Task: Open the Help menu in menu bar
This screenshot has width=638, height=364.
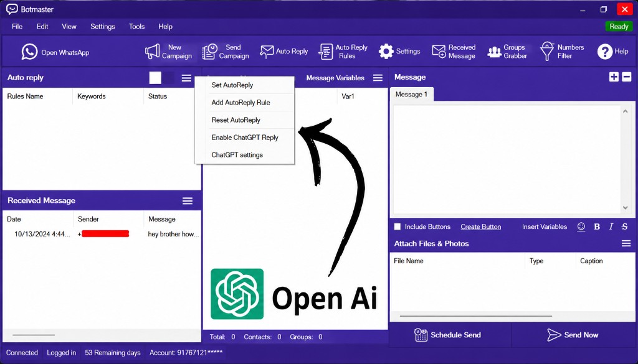Action: click(165, 26)
